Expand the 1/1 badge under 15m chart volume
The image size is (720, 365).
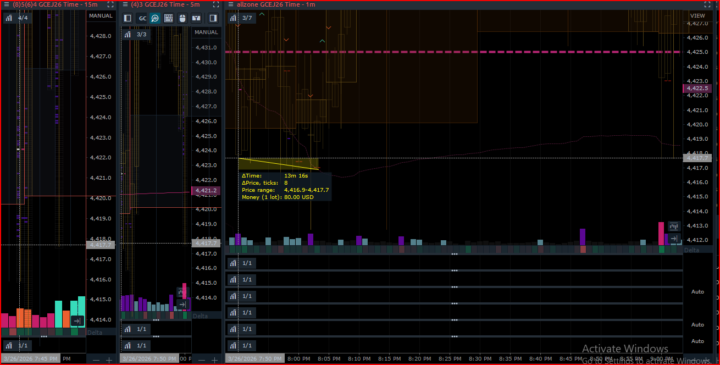tap(17, 345)
